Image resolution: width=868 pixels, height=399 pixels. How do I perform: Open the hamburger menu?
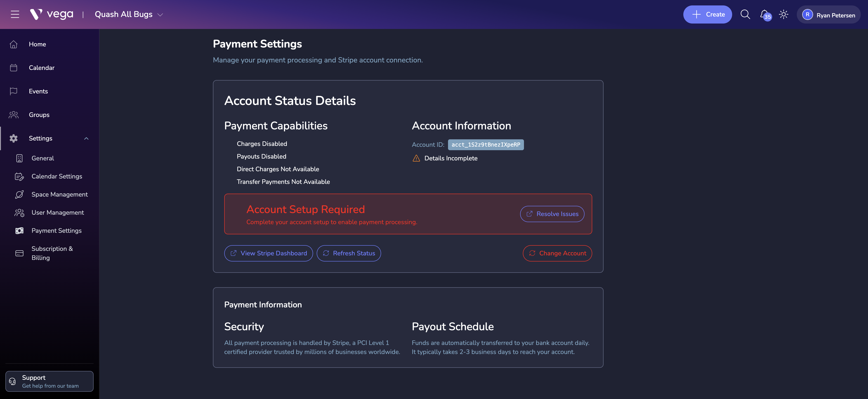point(15,14)
